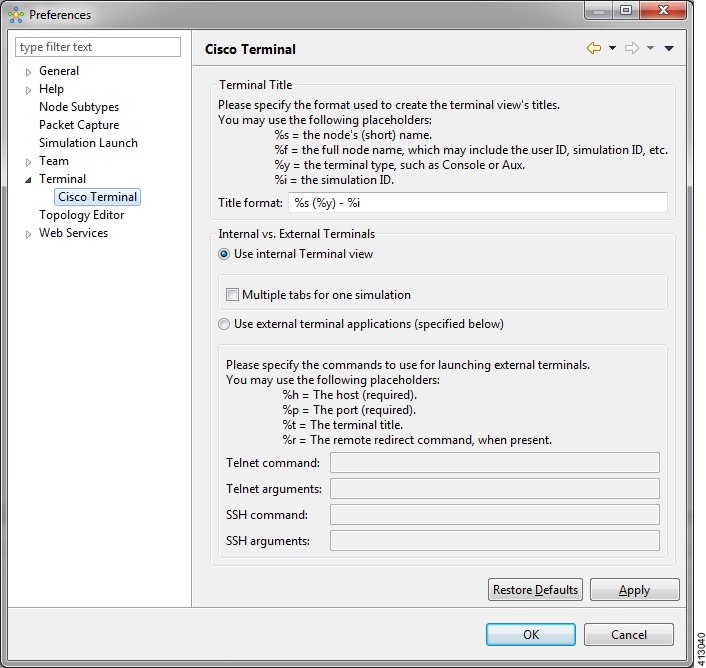Collapse the Terminal tree node

[x=28, y=180]
